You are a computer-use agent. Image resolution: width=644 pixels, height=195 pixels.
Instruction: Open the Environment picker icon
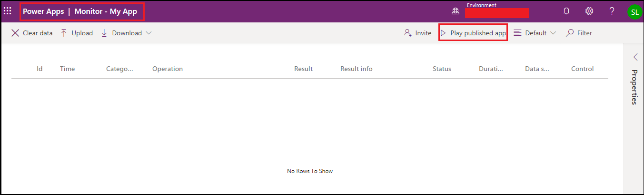click(456, 11)
